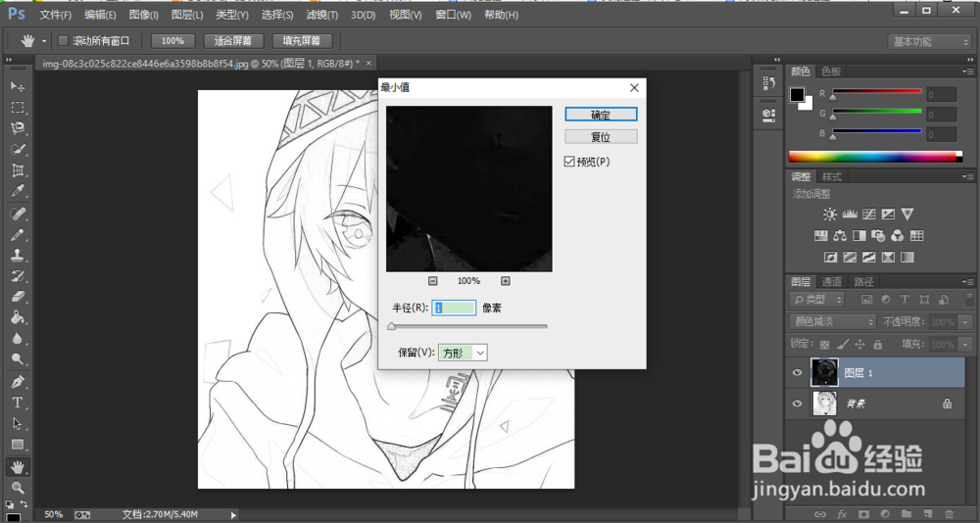The image size is (980, 523).
Task: Open the Layers panel flyout menu
Action: [968, 282]
